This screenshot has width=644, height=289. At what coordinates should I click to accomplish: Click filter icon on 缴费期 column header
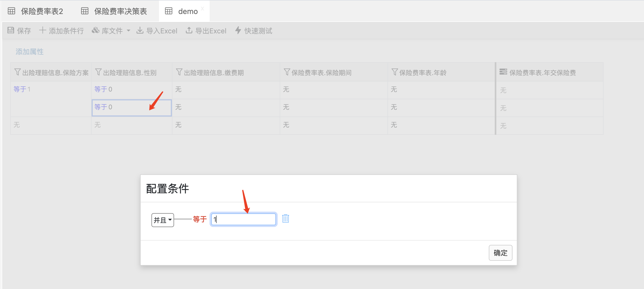(x=179, y=72)
